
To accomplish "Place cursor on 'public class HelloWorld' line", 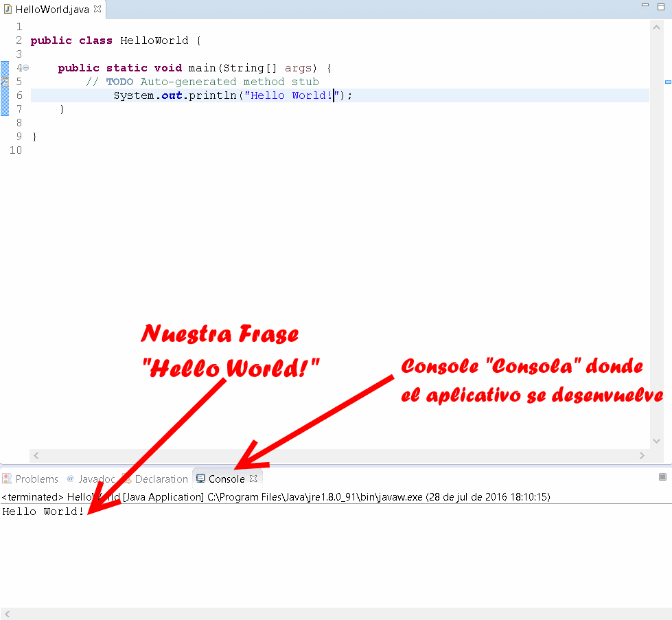I will pos(116,41).
